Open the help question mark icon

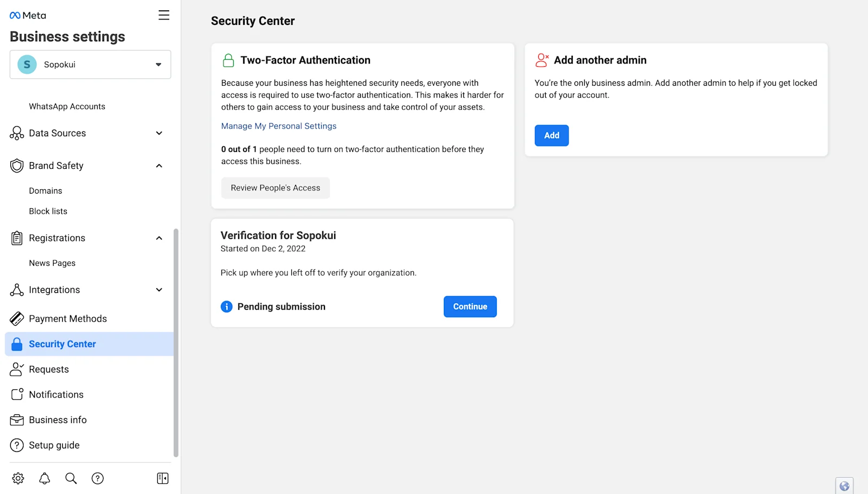point(98,478)
